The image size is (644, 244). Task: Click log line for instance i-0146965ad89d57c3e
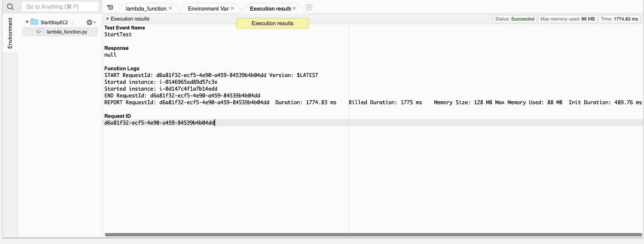161,82
